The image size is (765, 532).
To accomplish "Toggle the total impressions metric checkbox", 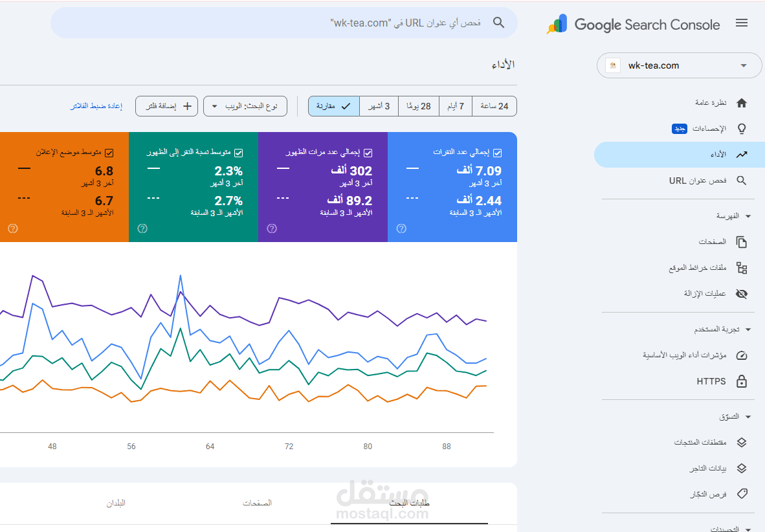I will click(x=368, y=153).
